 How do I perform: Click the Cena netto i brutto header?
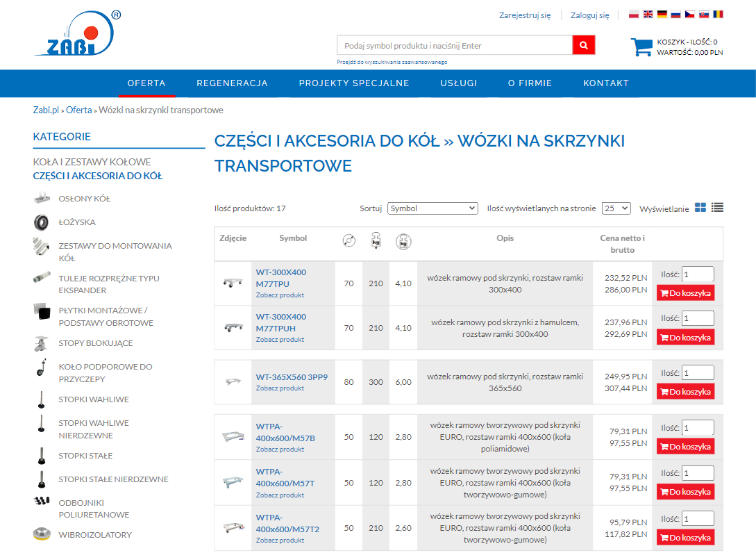(622, 244)
